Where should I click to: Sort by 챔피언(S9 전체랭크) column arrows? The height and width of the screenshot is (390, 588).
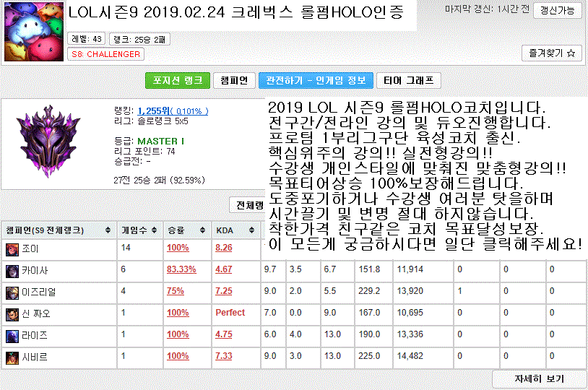pyautogui.click(x=108, y=230)
